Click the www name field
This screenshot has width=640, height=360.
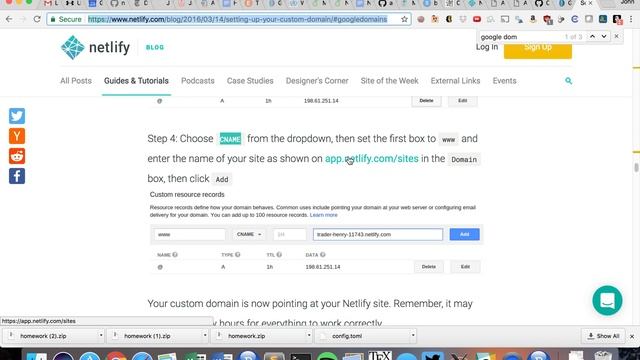(190, 234)
